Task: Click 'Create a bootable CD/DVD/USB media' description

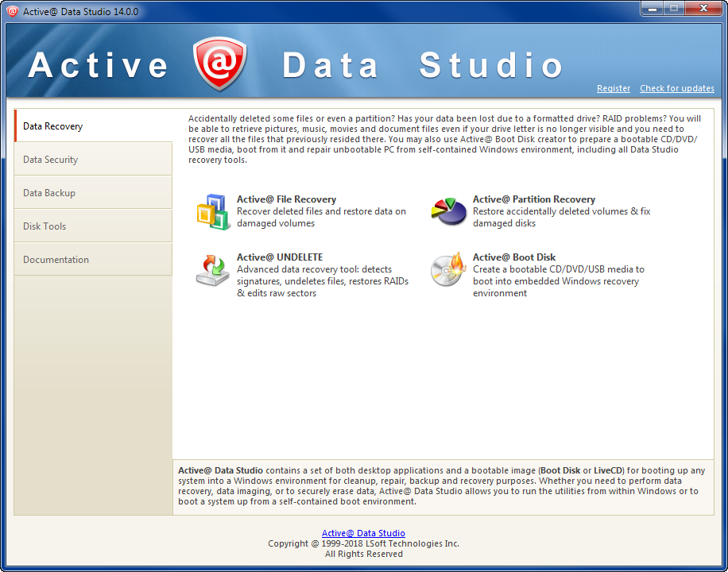Action: coord(559,281)
